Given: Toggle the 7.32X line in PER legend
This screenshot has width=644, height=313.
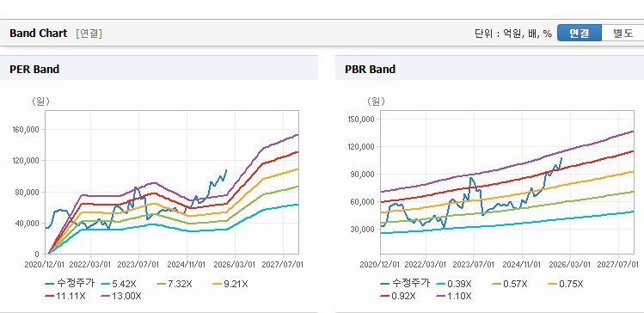Looking at the screenshot, I should (175, 284).
